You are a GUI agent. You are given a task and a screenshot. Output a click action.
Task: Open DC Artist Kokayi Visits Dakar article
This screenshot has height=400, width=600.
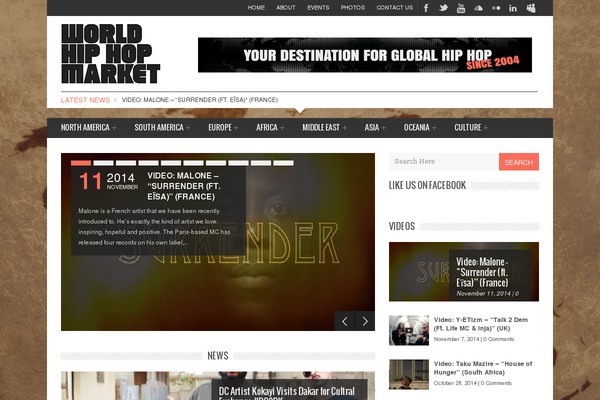coord(287,392)
